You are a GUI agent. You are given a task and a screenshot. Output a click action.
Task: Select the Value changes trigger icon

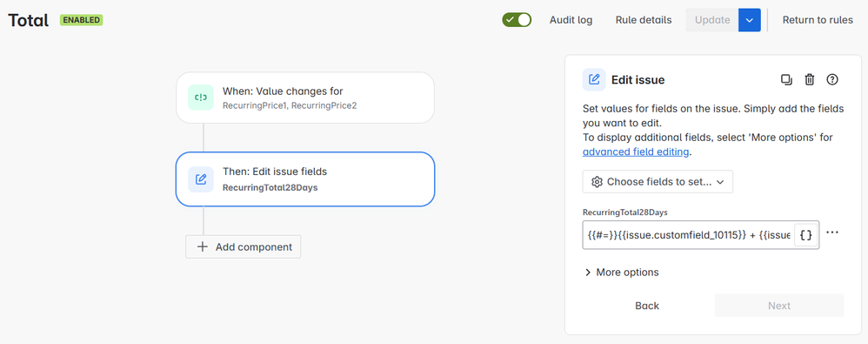[200, 98]
